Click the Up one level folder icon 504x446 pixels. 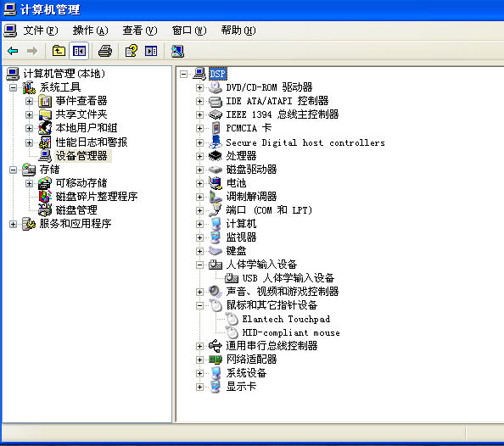59,51
